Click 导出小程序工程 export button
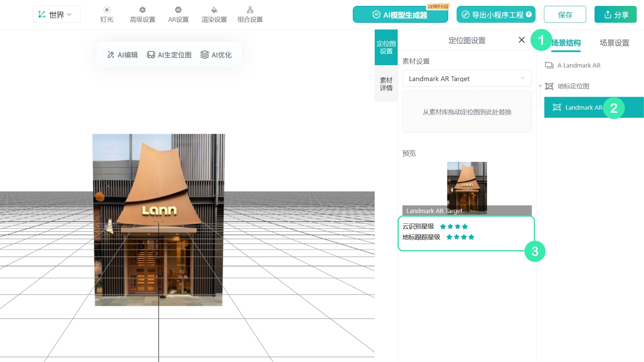Viewport: 644px width, 362px height. point(496,15)
